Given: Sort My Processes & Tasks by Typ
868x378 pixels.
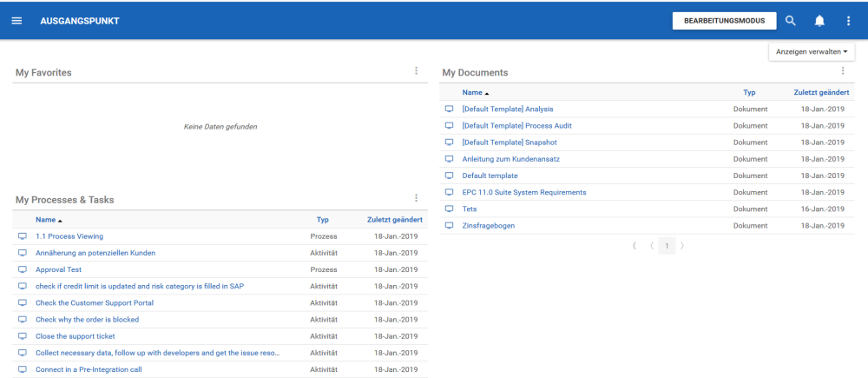Looking at the screenshot, I should coord(323,220).
